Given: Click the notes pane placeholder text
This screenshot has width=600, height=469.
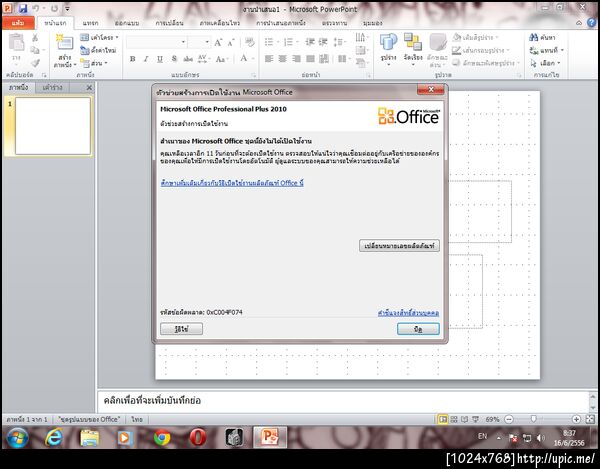Looking at the screenshot, I should click(152, 401).
